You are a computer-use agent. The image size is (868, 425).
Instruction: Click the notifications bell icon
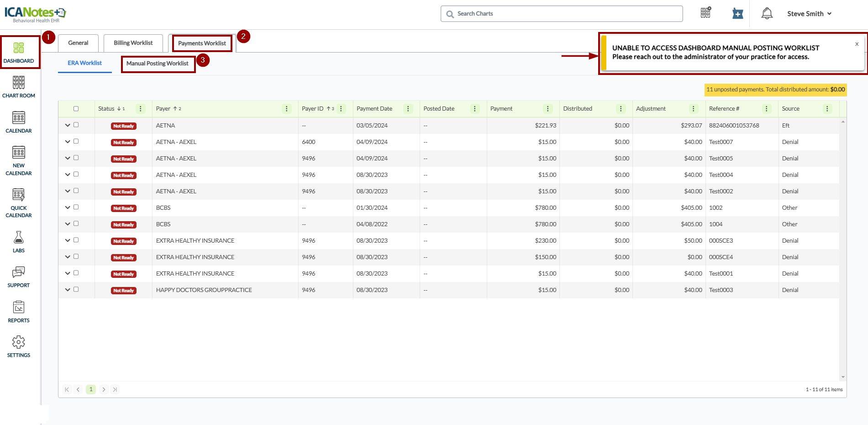pos(767,14)
